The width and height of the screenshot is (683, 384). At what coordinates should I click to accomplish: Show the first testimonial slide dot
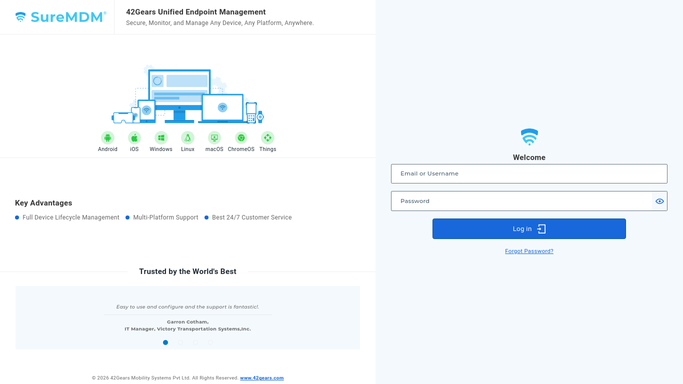[166, 343]
